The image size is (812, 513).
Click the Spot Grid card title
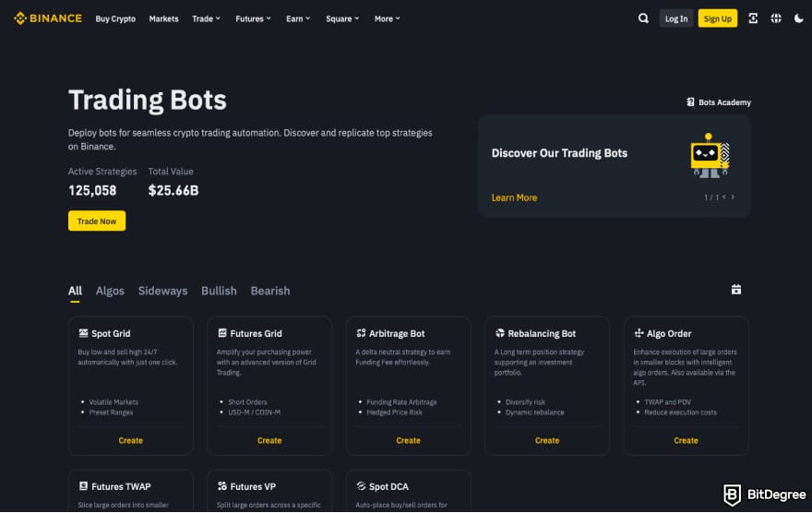click(111, 333)
